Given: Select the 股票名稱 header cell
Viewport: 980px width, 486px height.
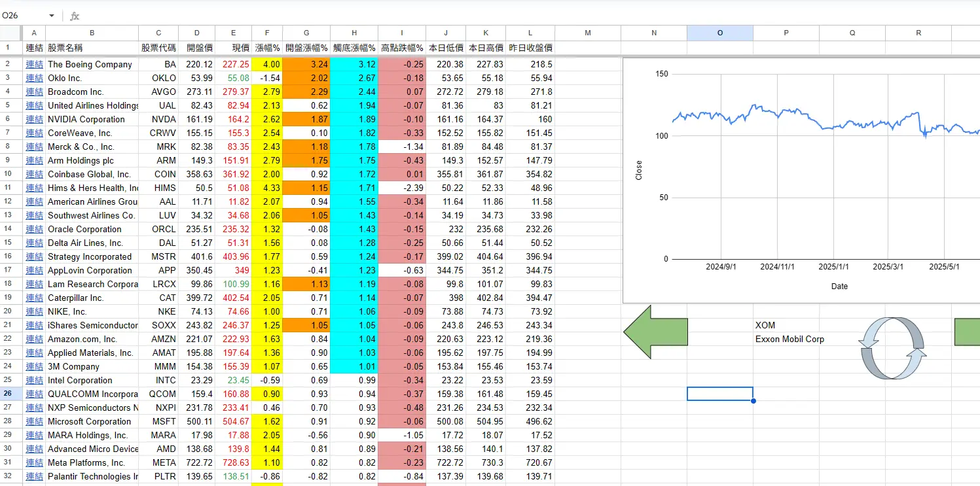Looking at the screenshot, I should coord(92,48).
